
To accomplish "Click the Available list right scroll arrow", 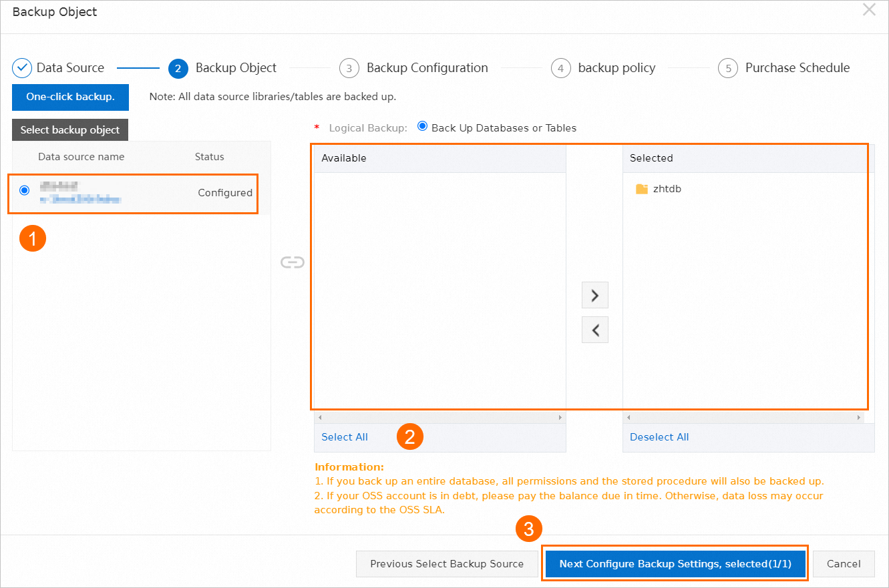I will (x=560, y=417).
